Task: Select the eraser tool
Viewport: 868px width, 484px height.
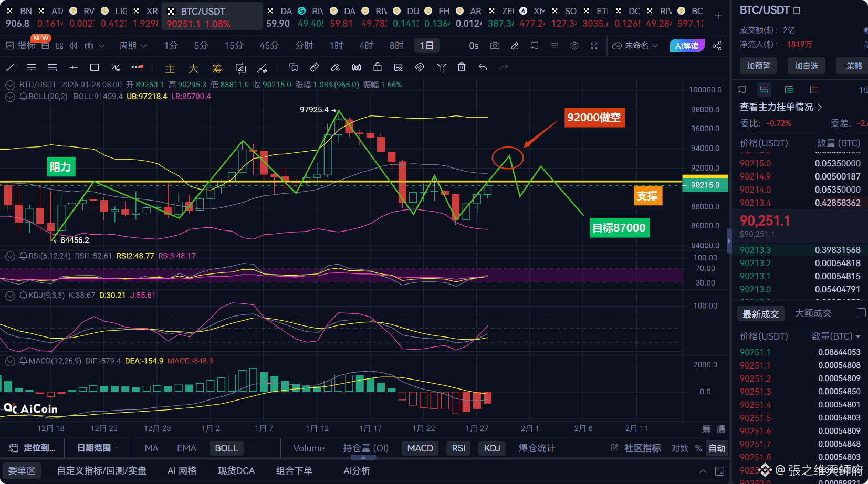Action: coord(336,67)
